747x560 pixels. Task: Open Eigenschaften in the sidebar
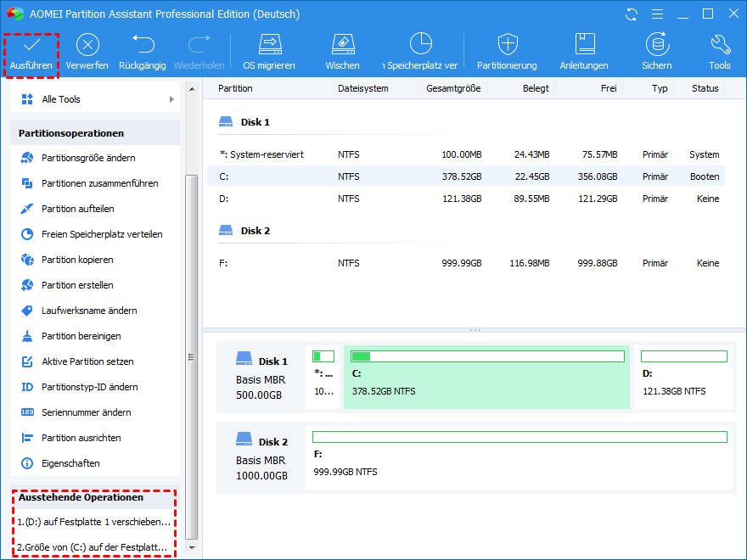70,463
